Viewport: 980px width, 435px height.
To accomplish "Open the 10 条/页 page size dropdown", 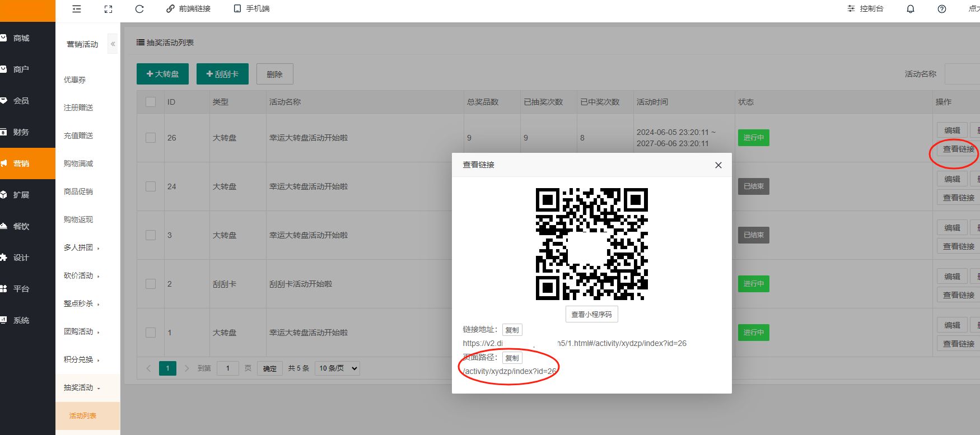I will click(337, 368).
